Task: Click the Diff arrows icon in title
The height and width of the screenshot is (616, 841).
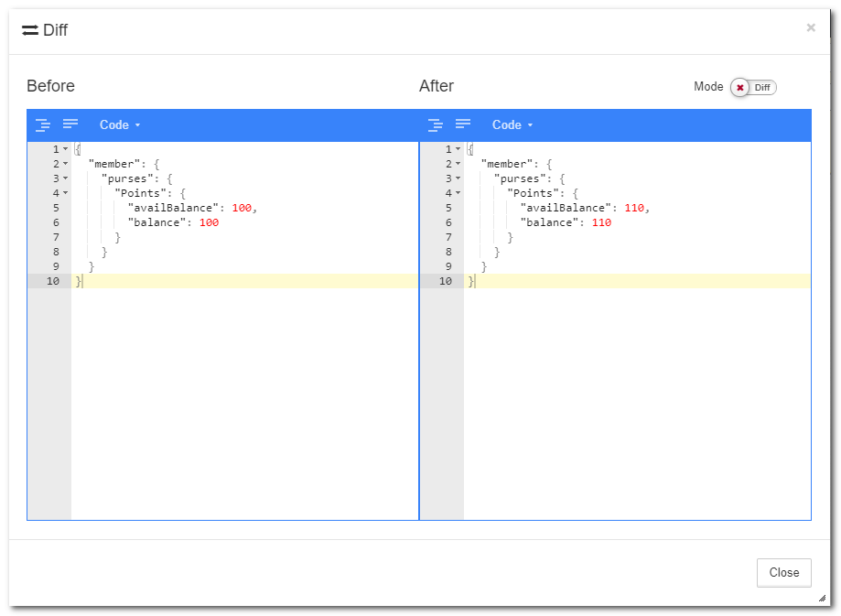Action: tap(30, 30)
